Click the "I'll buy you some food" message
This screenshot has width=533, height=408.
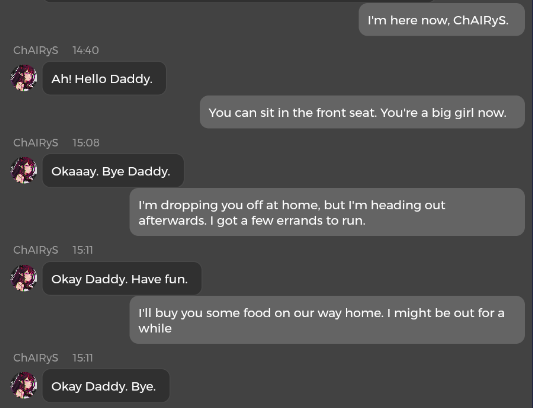click(x=327, y=320)
